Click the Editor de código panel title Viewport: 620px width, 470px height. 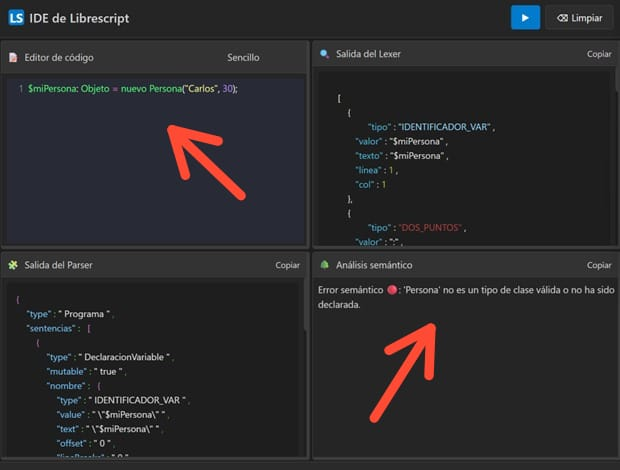(x=59, y=58)
